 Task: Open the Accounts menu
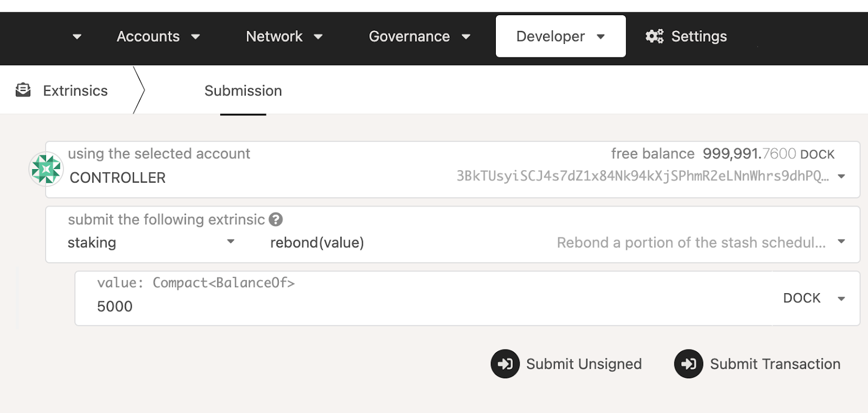coord(157,36)
